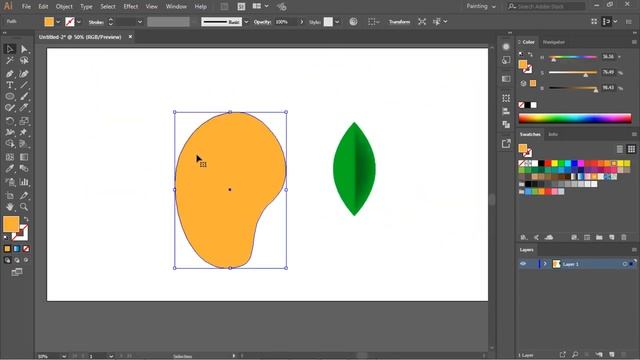Enable Draw Behind mode

click(x=17, y=260)
